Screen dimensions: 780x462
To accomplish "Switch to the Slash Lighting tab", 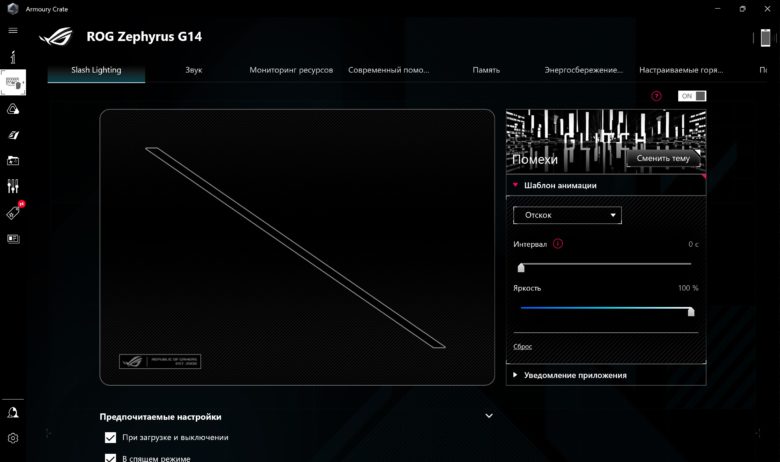I will 96,70.
